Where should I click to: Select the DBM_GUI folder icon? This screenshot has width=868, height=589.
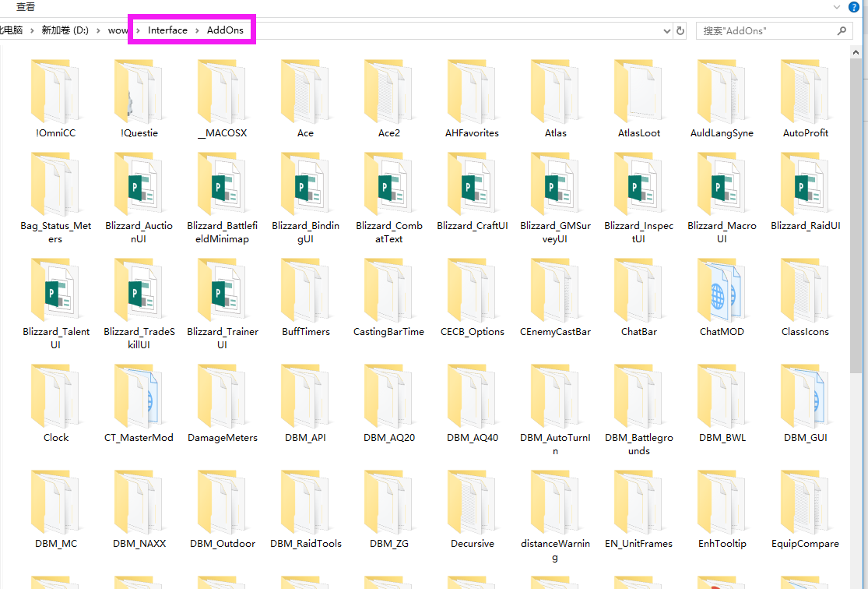(806, 397)
